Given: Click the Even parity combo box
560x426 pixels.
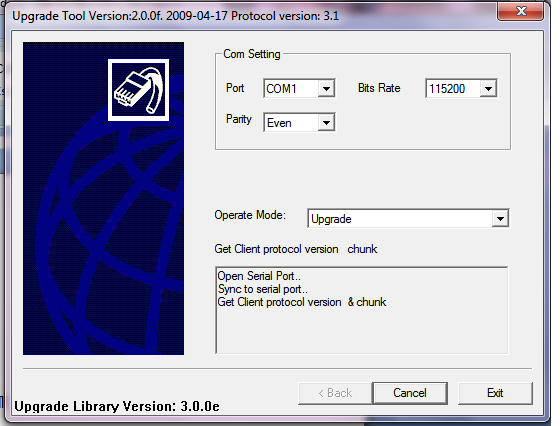Looking at the screenshot, I should coord(299,122).
